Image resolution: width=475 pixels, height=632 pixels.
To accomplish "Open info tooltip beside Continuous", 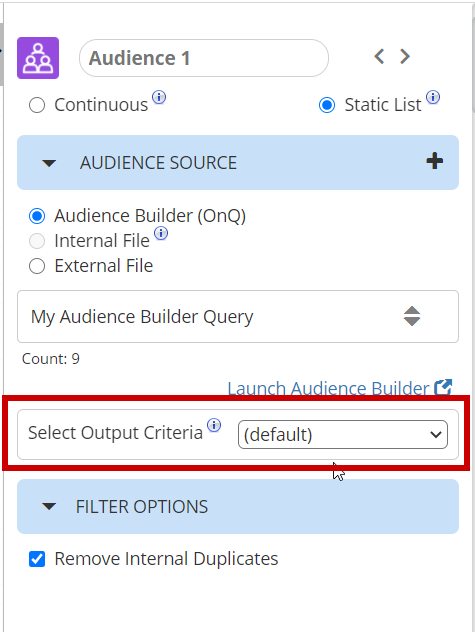I will pos(159,97).
